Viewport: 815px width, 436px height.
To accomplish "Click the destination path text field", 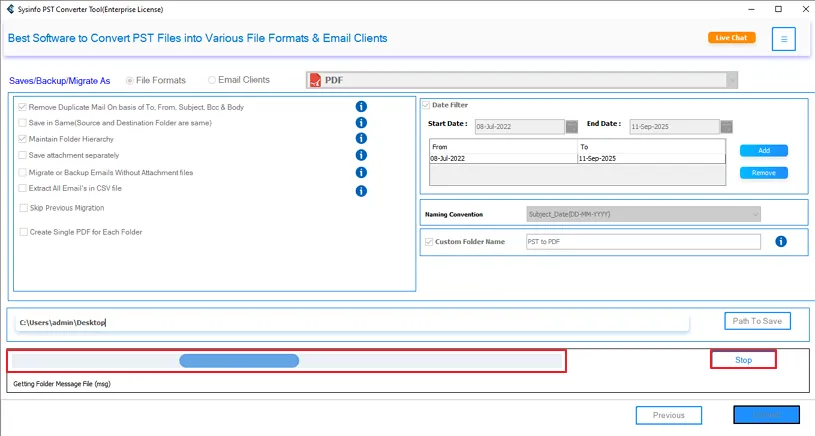I will (350, 323).
